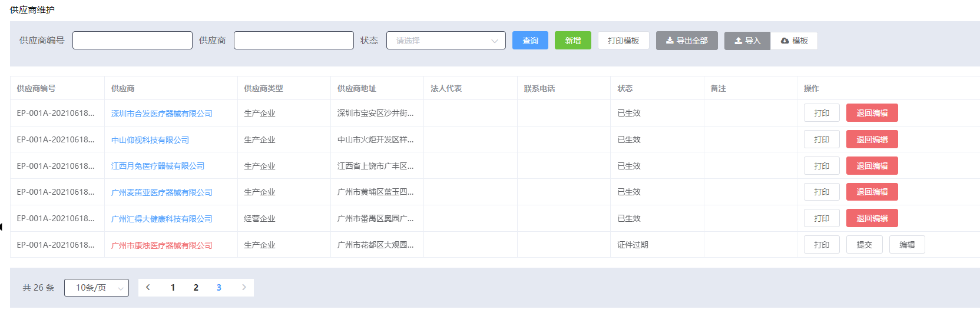Click 打印 for 广州汇得大健康科技有限公司 row
The image size is (980, 313).
pos(822,218)
